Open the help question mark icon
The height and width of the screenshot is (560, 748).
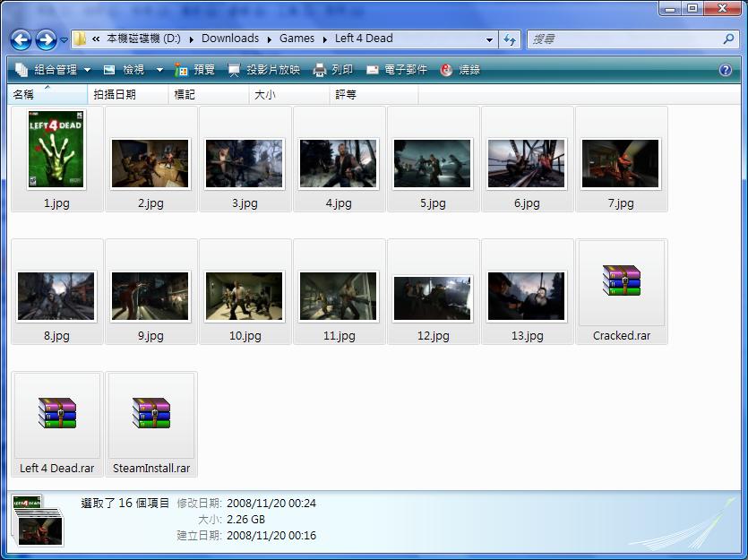(725, 70)
